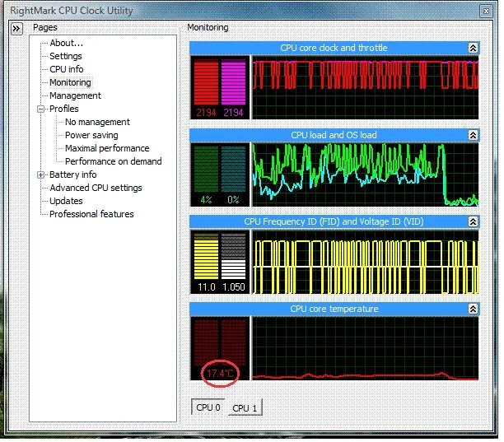Collapse the CPU load and OS load panel
This screenshot has height=442, width=504.
[x=473, y=135]
